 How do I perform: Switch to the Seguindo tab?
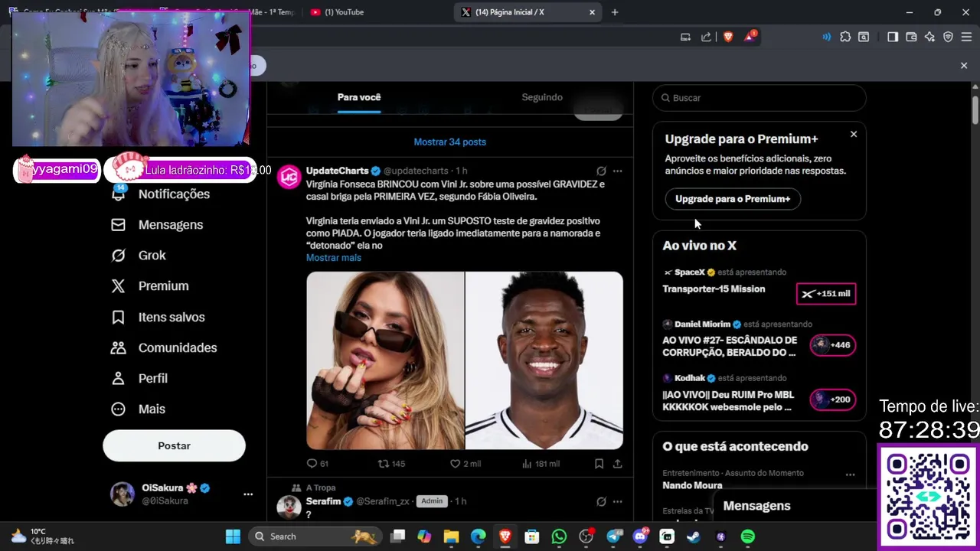[x=542, y=97]
